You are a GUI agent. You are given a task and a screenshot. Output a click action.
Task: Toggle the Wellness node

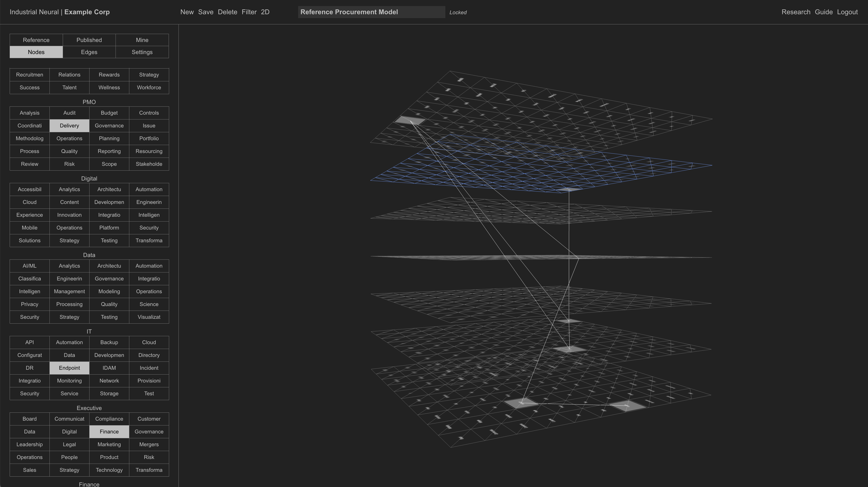[x=109, y=88]
